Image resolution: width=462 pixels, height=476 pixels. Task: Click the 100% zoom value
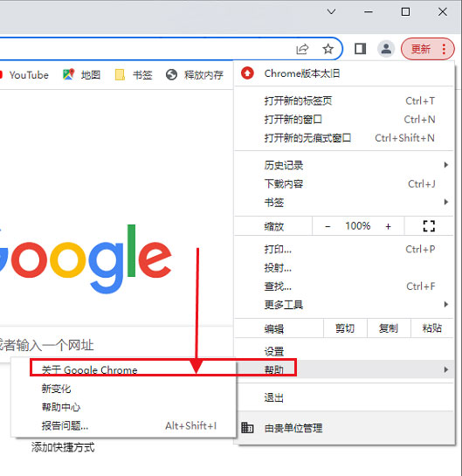pos(357,226)
